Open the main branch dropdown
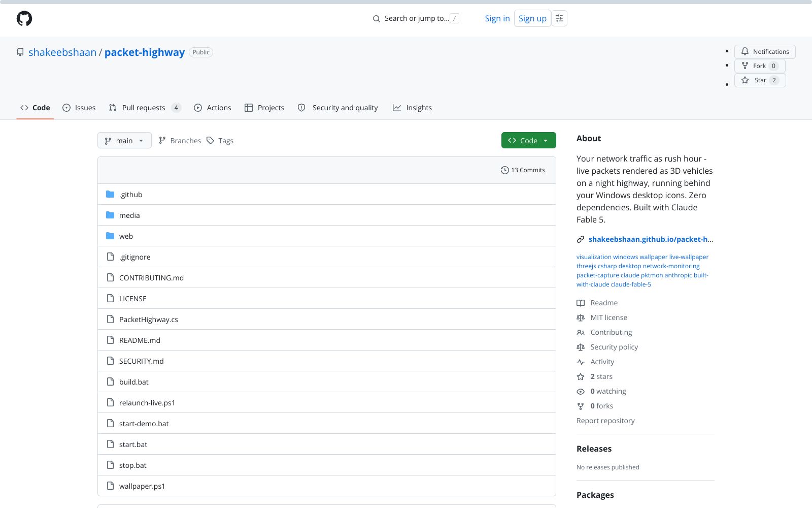This screenshot has height=508, width=812. (124, 141)
